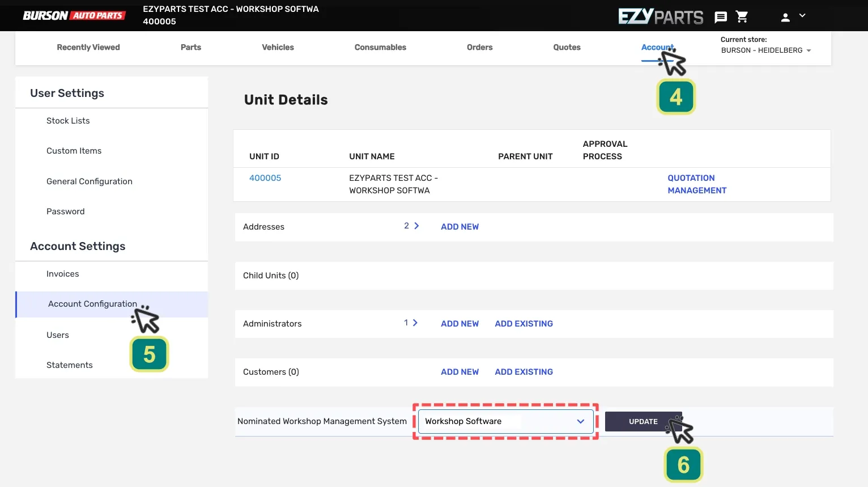The image size is (868, 487).
Task: Open General Configuration settings
Action: [90, 181]
